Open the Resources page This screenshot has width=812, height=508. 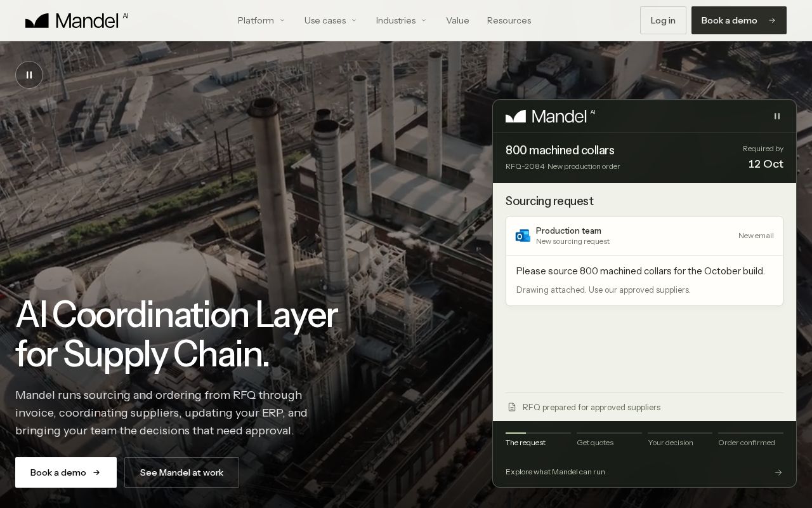click(509, 20)
